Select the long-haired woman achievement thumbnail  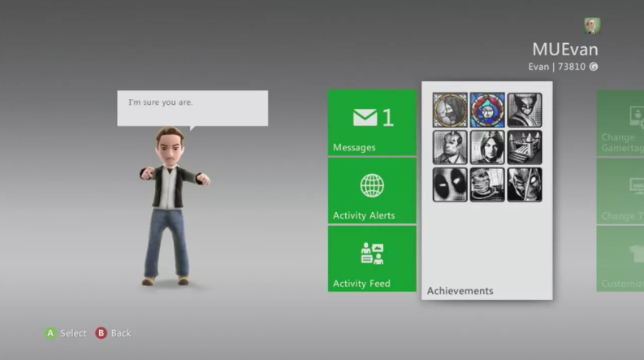(487, 147)
